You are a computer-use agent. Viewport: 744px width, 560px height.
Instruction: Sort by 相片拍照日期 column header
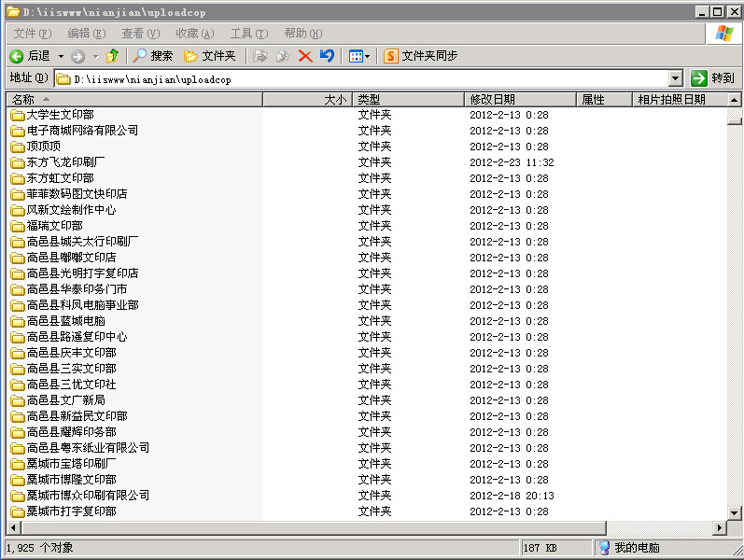coord(680,100)
